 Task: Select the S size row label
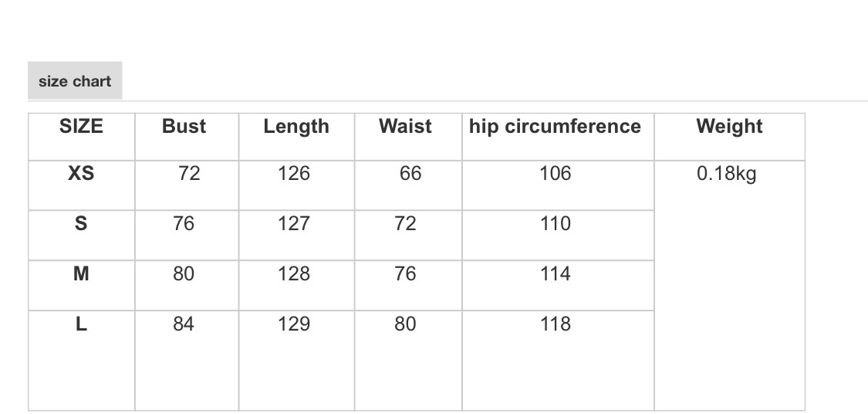pyautogui.click(x=81, y=224)
